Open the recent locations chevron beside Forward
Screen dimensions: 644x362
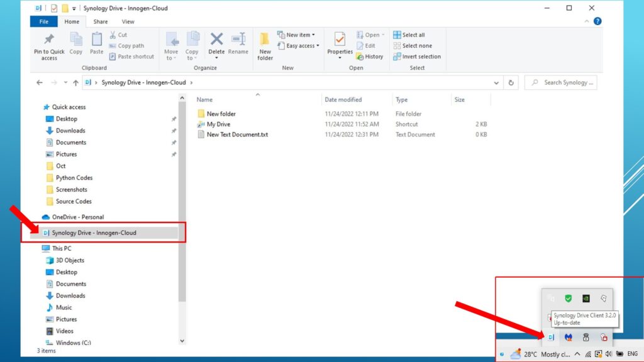(65, 82)
